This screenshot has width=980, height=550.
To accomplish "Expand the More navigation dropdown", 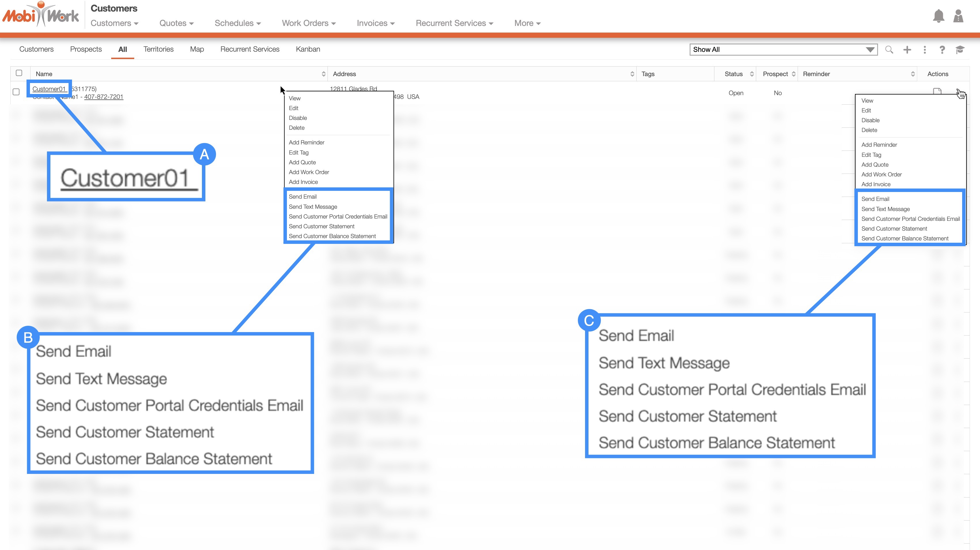I will [527, 23].
